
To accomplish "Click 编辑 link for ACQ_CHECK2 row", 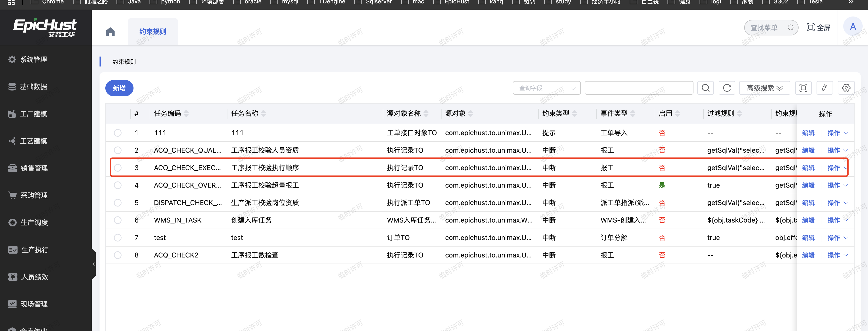I will coord(808,255).
